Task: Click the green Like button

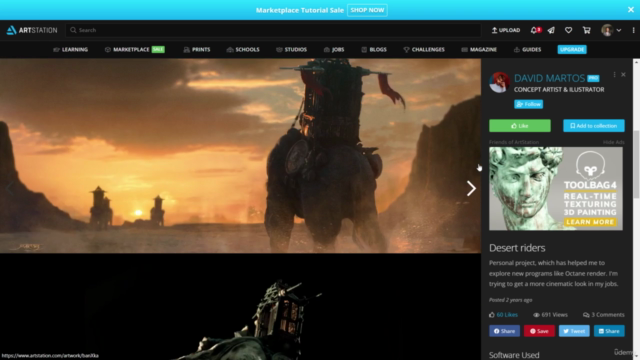Action: coord(520,126)
